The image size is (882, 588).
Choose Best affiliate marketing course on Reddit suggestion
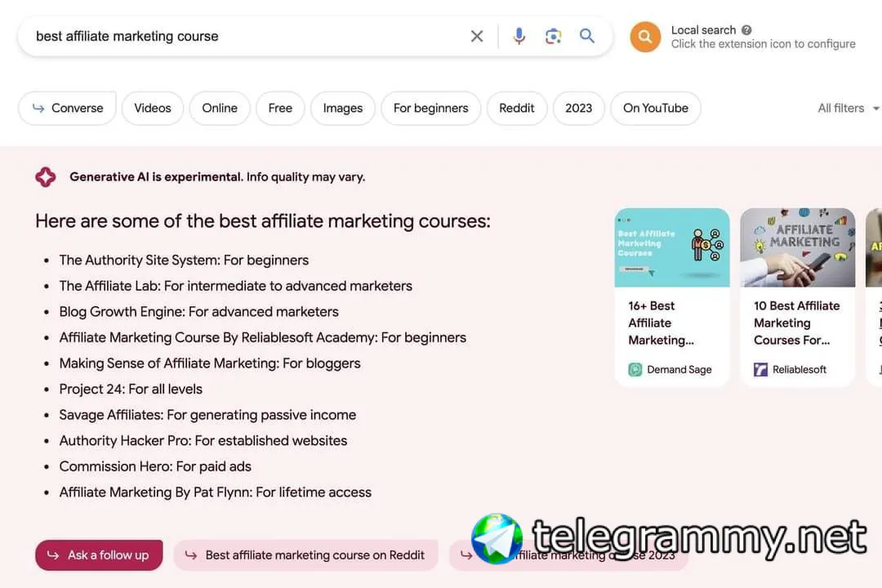coord(305,555)
